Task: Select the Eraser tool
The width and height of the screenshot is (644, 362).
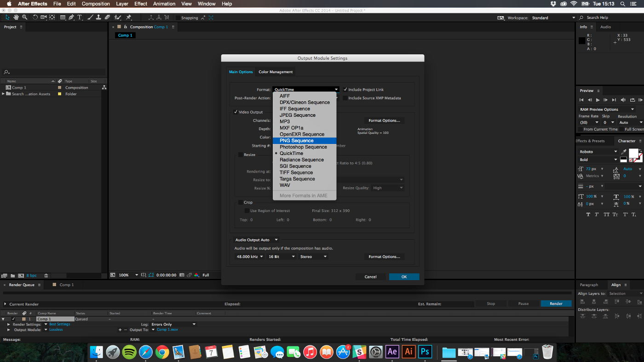Action: [x=107, y=17]
